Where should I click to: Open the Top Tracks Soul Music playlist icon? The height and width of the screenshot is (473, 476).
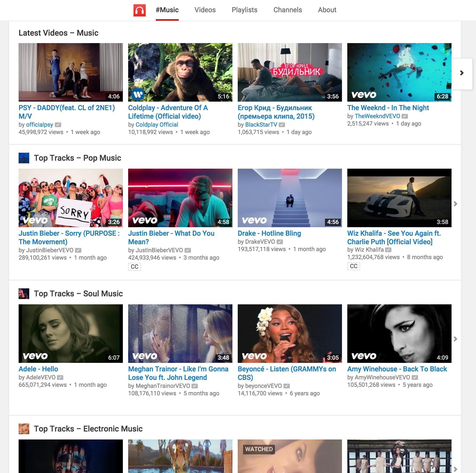(x=24, y=294)
